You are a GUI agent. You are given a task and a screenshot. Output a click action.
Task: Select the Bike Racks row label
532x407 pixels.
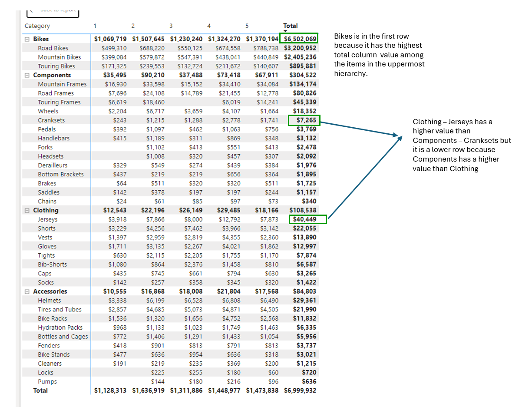(x=52, y=318)
